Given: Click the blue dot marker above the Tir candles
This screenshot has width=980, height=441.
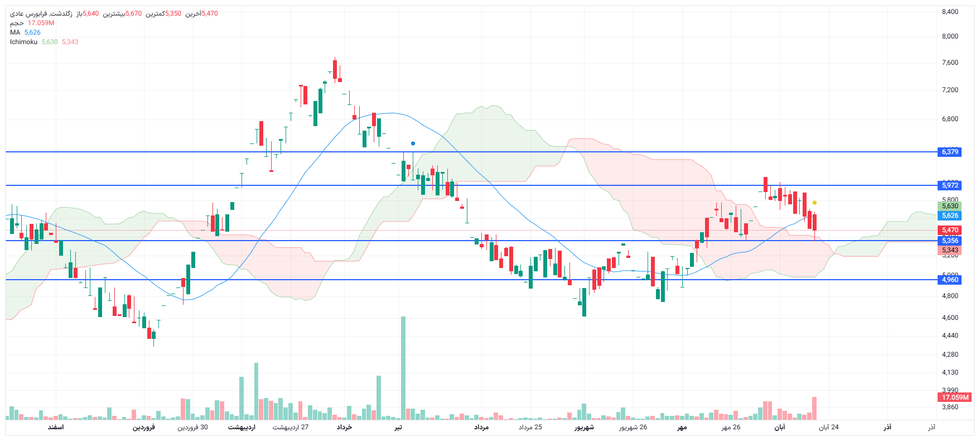Looking at the screenshot, I should (413, 143).
